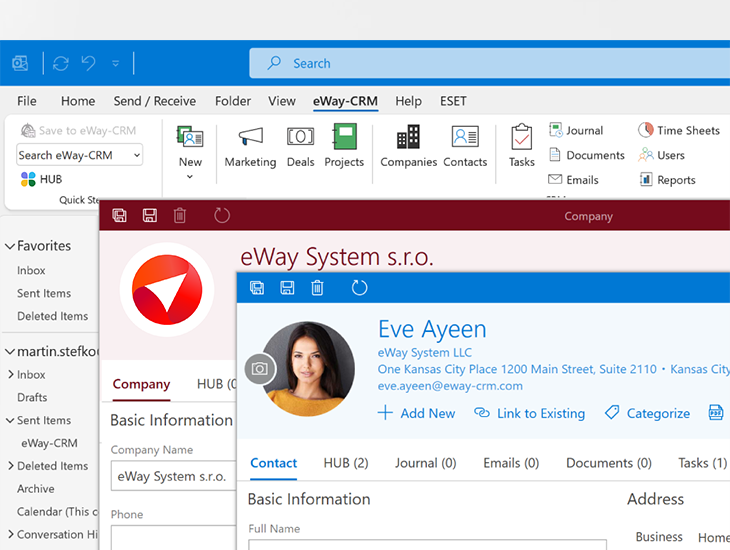Open the Tasks module
This screenshot has width=730, height=550.
(x=521, y=146)
